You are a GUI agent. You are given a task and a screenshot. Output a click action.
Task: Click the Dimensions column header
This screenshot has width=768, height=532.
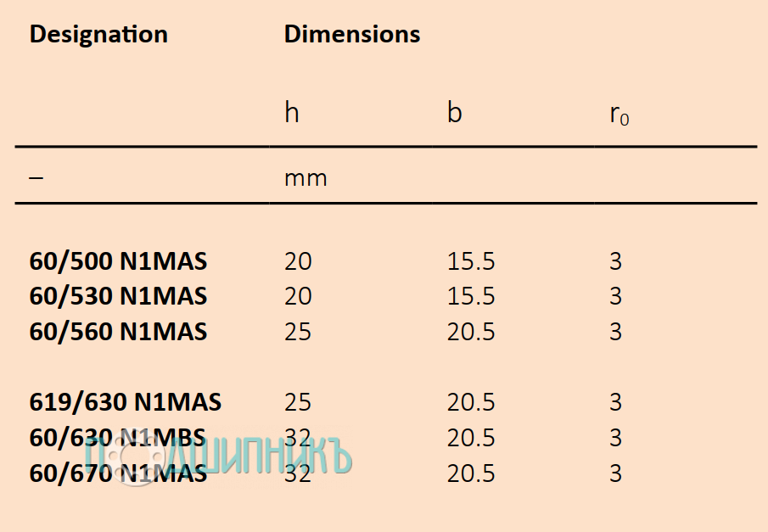pyautogui.click(x=352, y=35)
